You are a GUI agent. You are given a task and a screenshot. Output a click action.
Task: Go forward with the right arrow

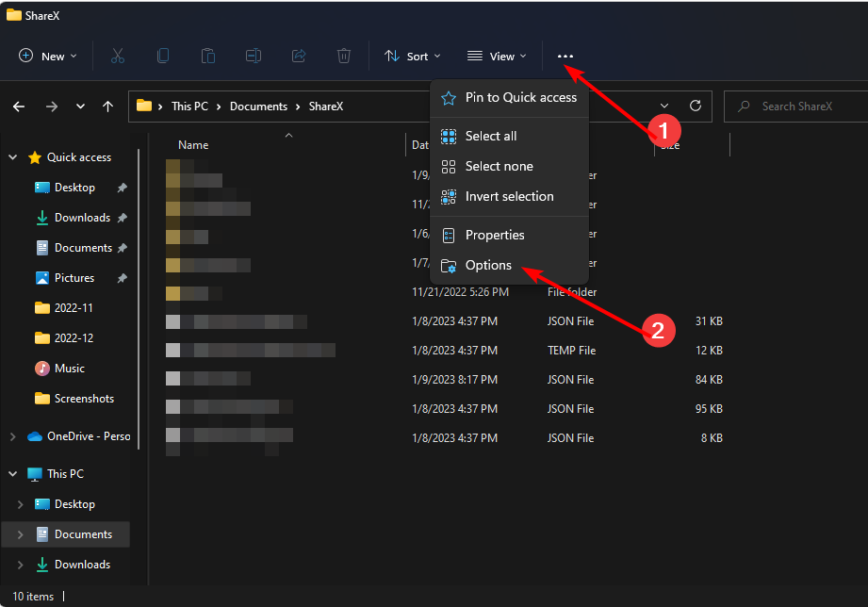click(x=52, y=107)
